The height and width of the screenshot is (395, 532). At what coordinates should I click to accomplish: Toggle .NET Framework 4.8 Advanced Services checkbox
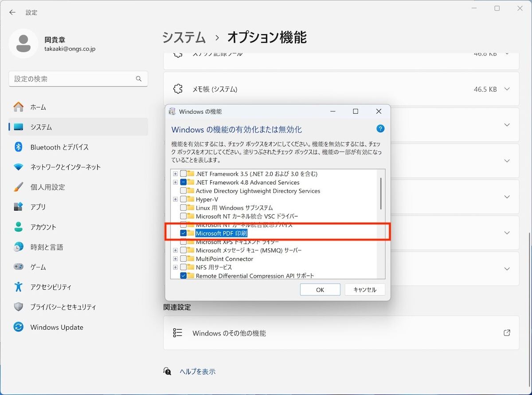point(183,182)
